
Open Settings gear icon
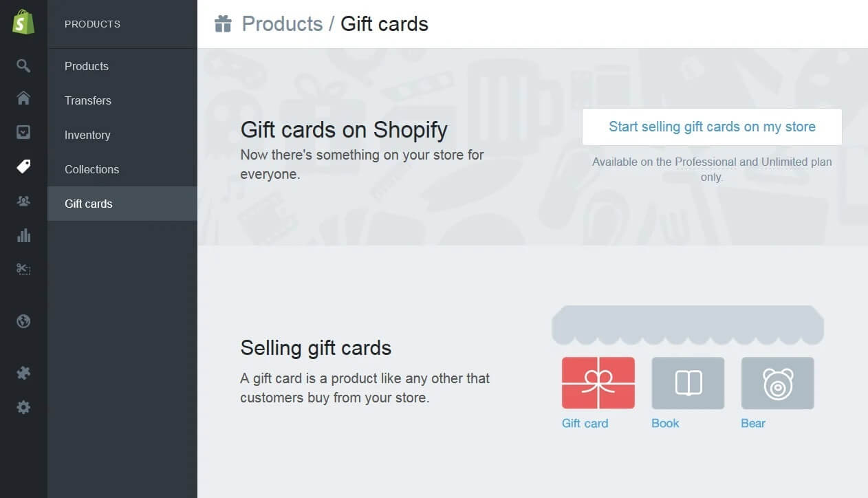coord(23,407)
